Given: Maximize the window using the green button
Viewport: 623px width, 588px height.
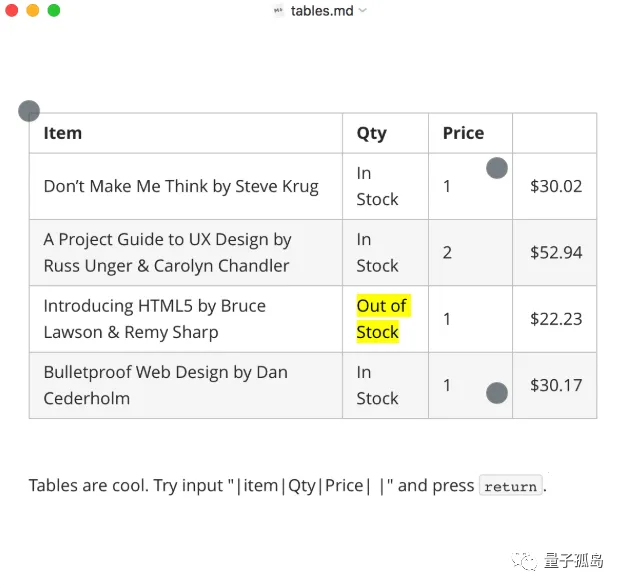Looking at the screenshot, I should [54, 10].
